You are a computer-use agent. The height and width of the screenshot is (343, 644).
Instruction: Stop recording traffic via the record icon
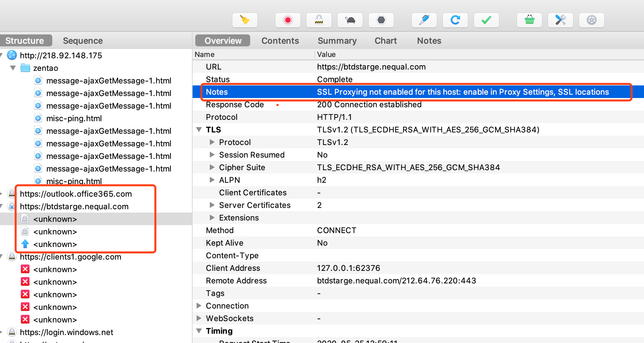288,20
